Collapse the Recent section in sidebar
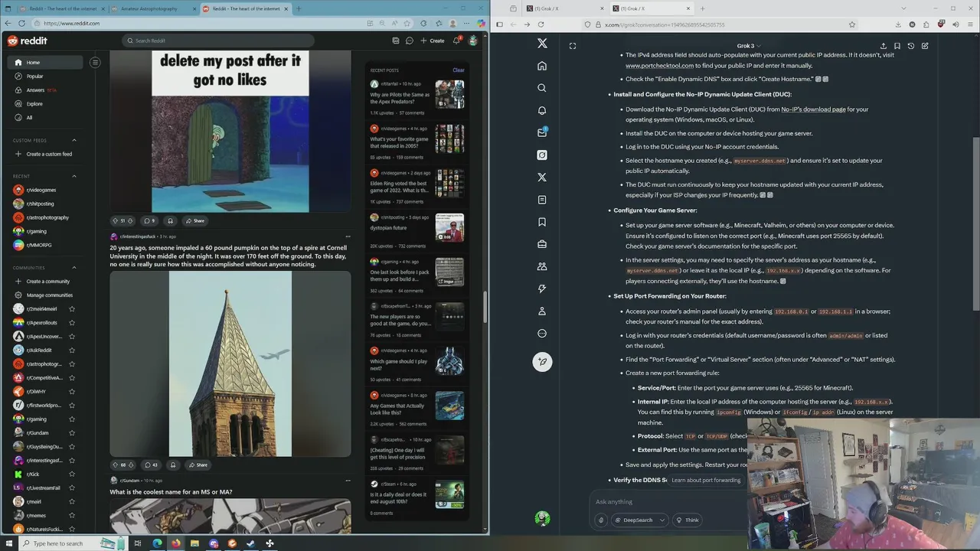The image size is (980, 551). click(74, 176)
